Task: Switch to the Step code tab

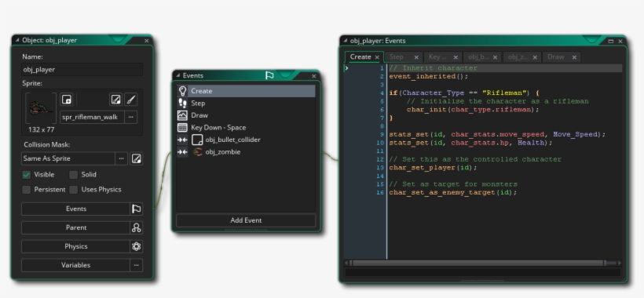Action: tap(397, 57)
